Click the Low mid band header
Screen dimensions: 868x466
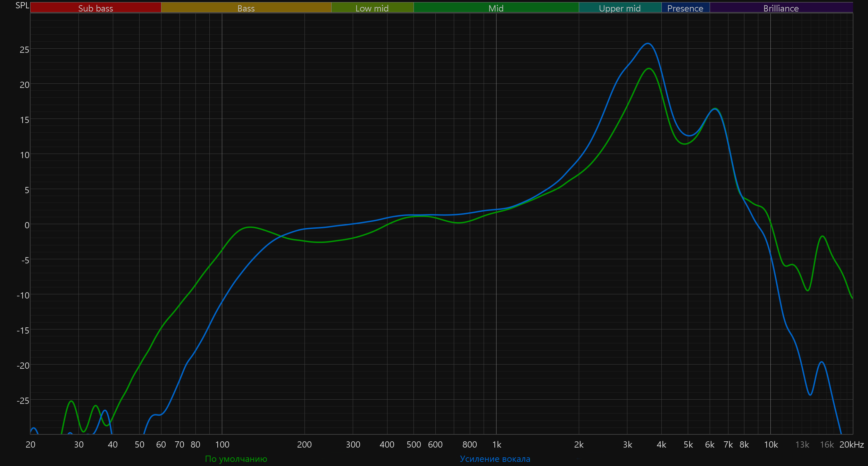pyautogui.click(x=372, y=8)
